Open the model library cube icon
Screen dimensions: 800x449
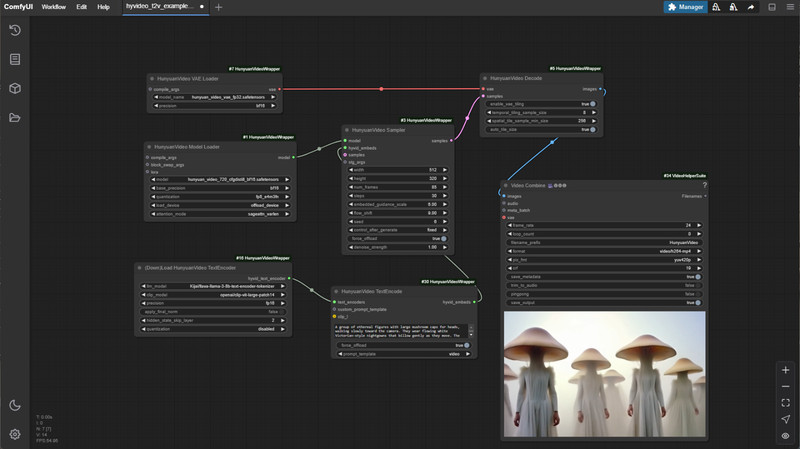[15, 88]
